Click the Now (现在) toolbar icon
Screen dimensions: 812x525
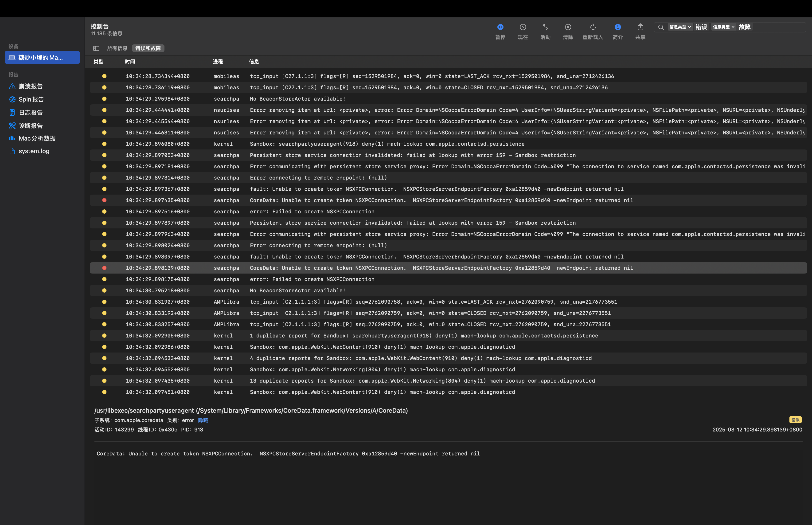(523, 27)
